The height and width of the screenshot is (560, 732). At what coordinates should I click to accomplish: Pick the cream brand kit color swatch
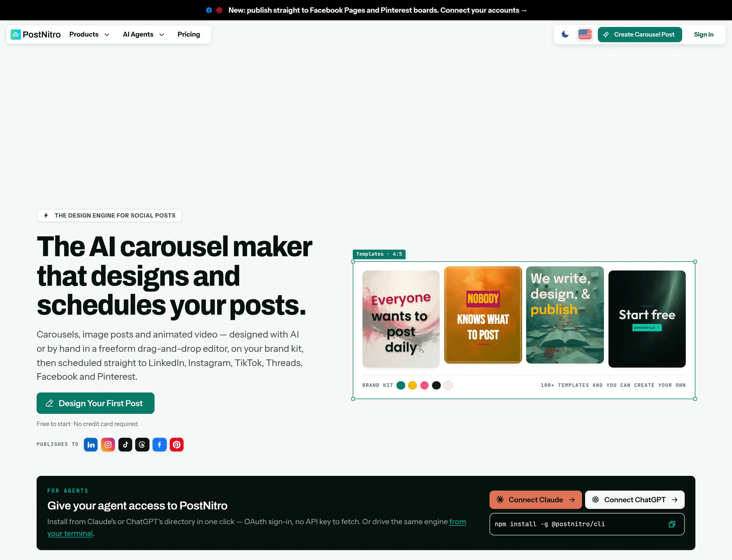pos(448,385)
